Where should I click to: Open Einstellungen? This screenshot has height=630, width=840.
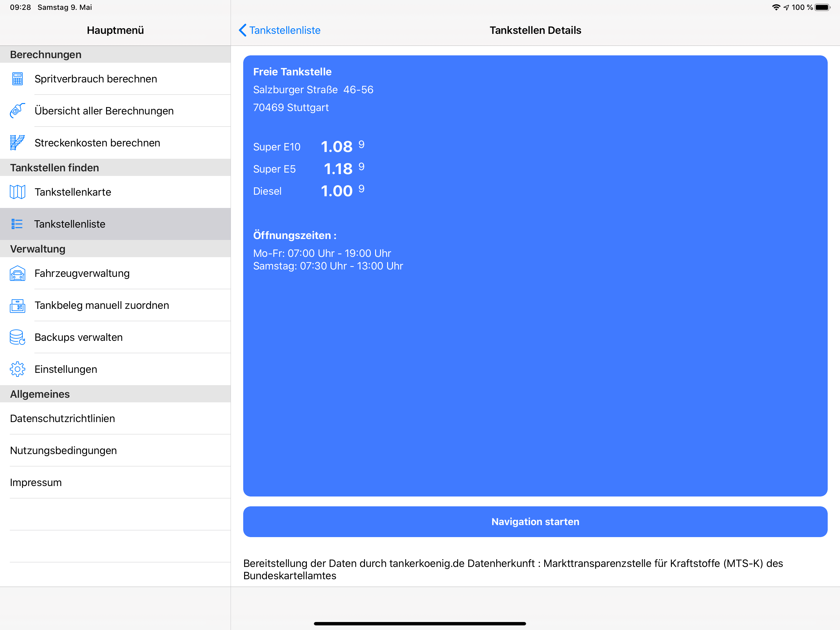115,369
